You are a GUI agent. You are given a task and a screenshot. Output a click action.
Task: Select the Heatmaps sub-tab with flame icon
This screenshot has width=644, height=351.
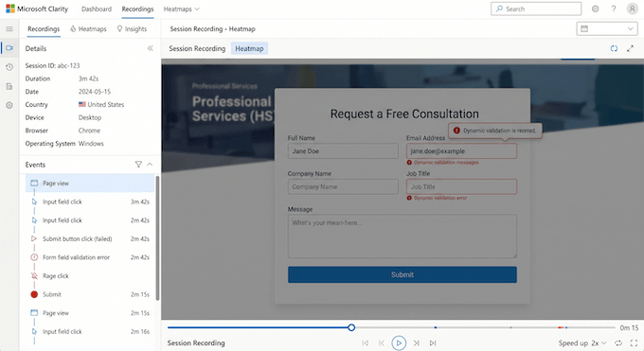pyautogui.click(x=88, y=28)
